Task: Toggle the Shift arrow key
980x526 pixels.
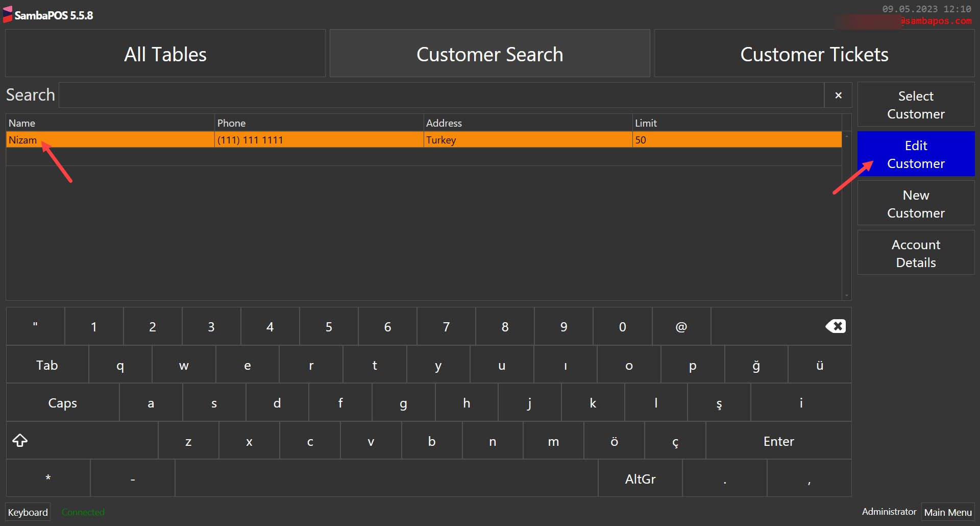Action: [x=20, y=440]
